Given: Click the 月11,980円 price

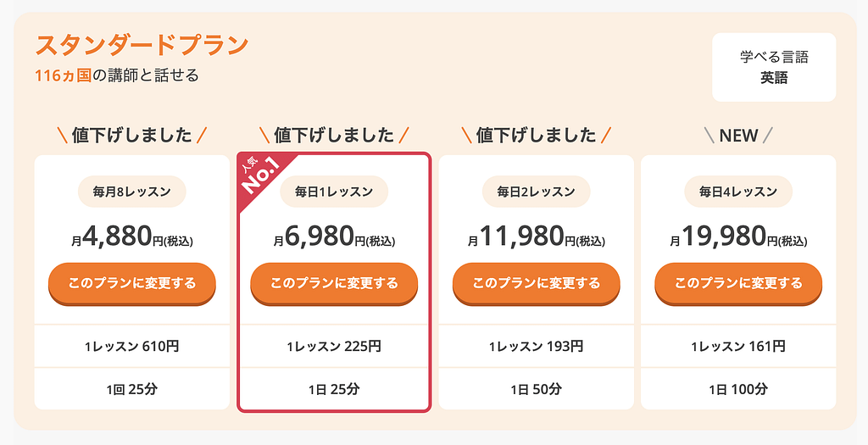Looking at the screenshot, I should coord(536,238).
